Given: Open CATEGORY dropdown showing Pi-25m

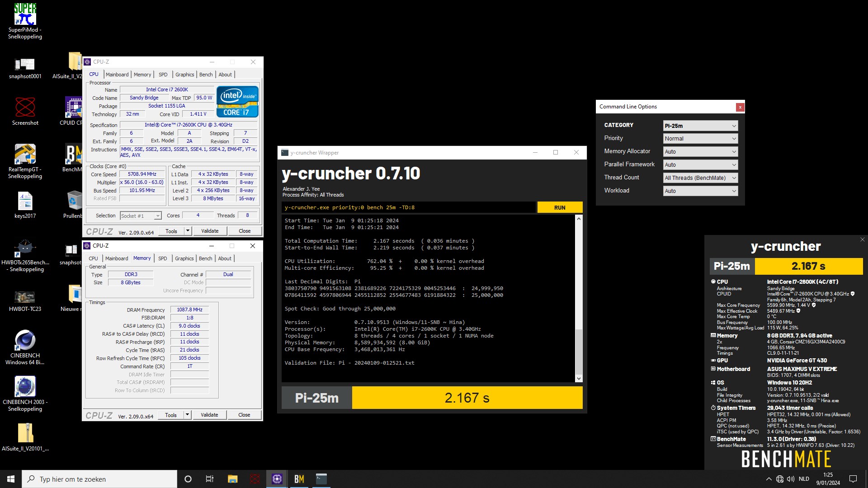Looking at the screenshot, I should 700,126.
